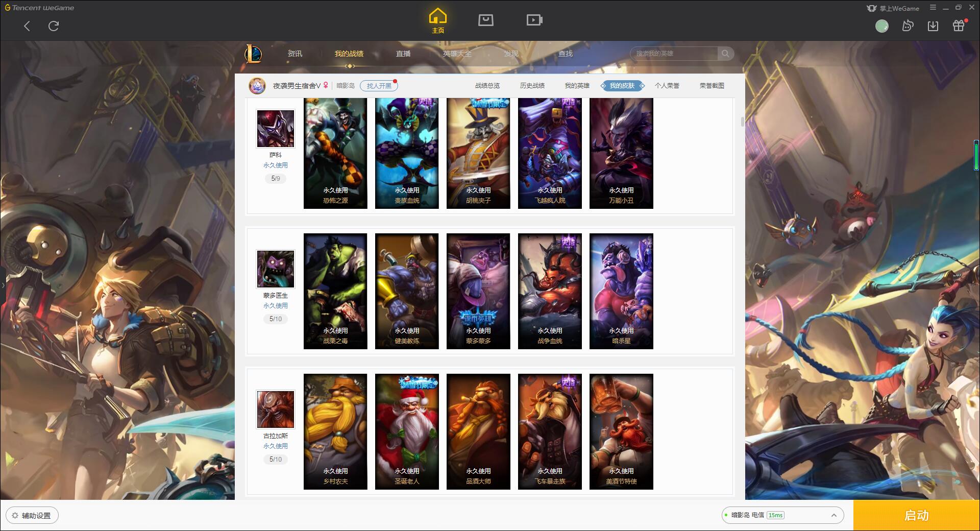Open the 圣诞老人 skin card
The height and width of the screenshot is (531, 980).
407,431
